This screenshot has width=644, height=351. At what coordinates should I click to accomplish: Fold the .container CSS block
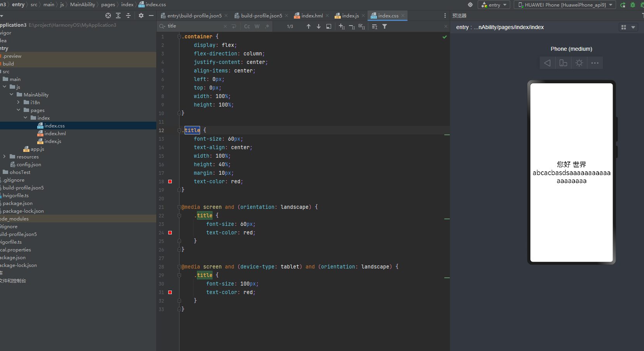pyautogui.click(x=179, y=36)
